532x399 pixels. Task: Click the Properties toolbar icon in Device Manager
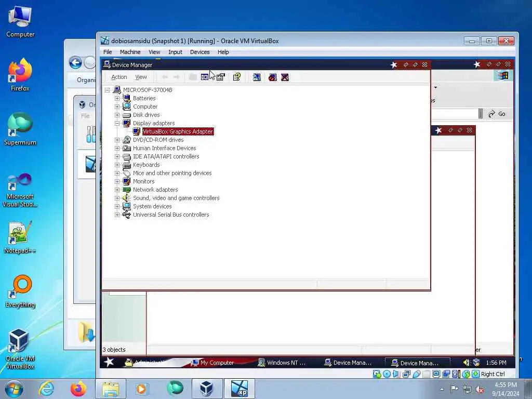(220, 77)
